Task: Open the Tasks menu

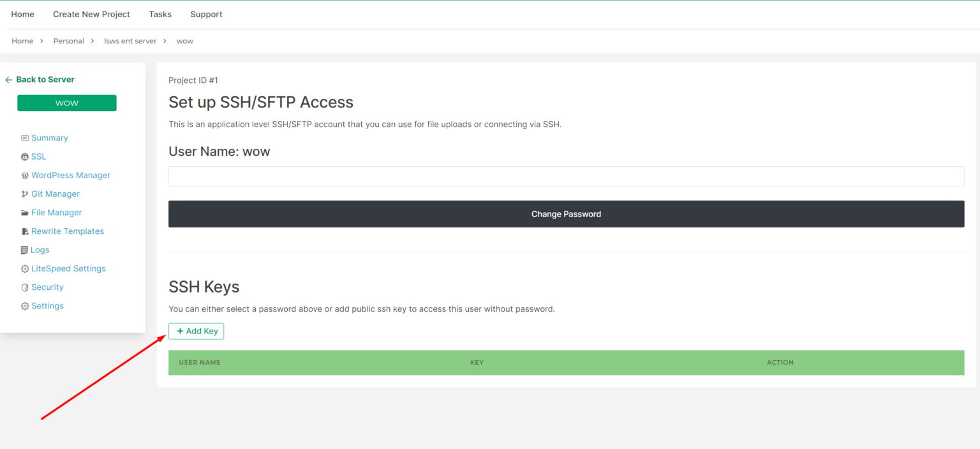Action: (x=160, y=14)
